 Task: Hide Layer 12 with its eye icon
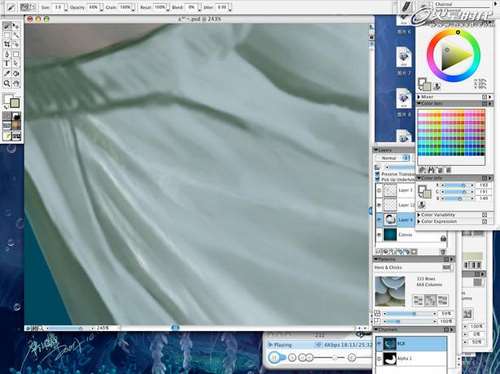[x=379, y=205]
